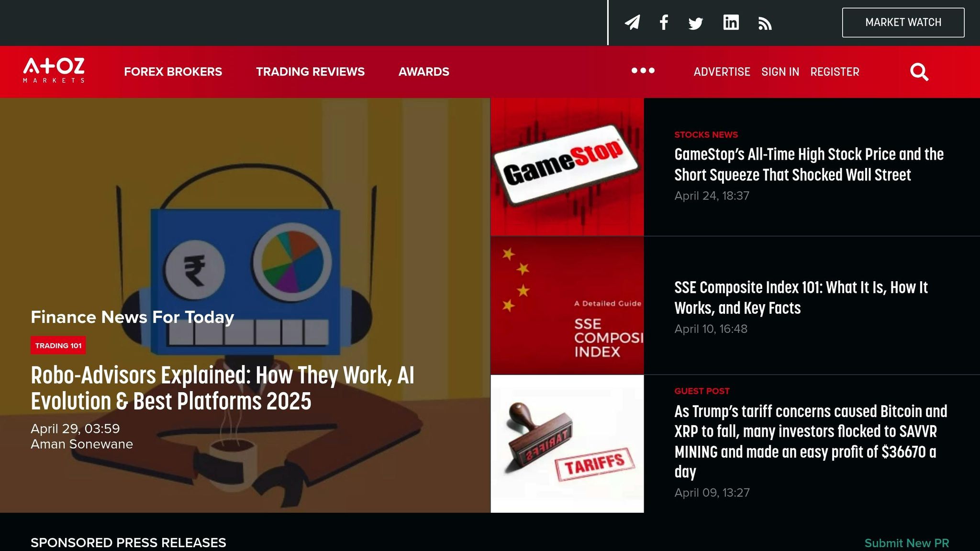The height and width of the screenshot is (551, 980).
Task: Open the RSS feed icon
Action: click(765, 23)
